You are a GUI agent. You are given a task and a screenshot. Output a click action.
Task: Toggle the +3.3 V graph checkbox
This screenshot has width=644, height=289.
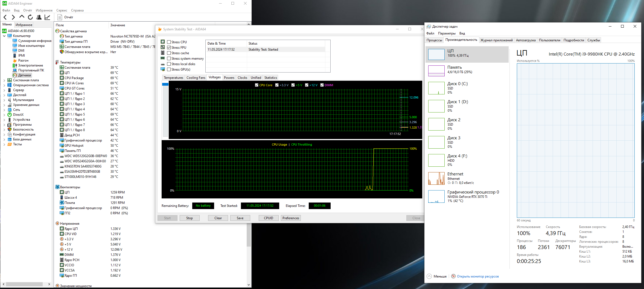tap(277, 85)
